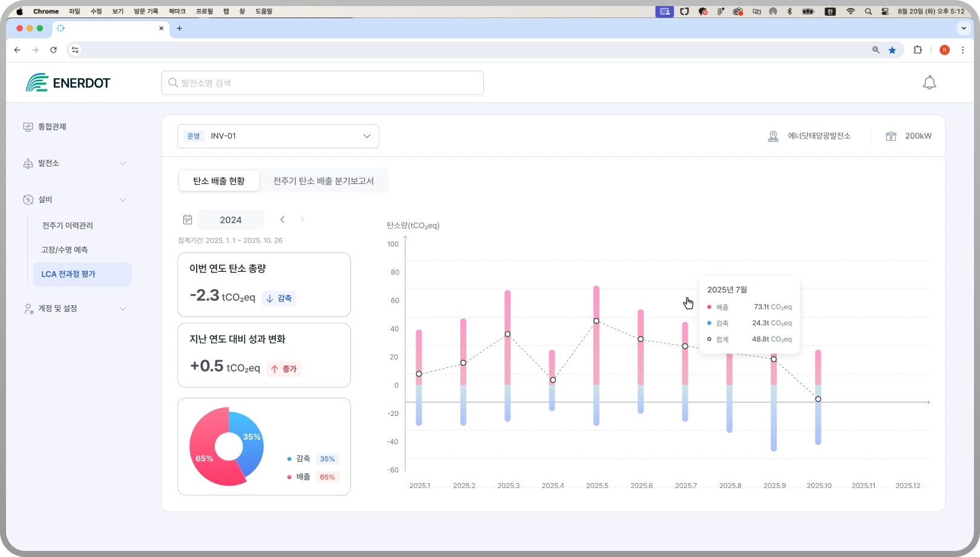Screen dimensions: 980x557
Task: Reload the page in Chrome
Action: click(53, 50)
